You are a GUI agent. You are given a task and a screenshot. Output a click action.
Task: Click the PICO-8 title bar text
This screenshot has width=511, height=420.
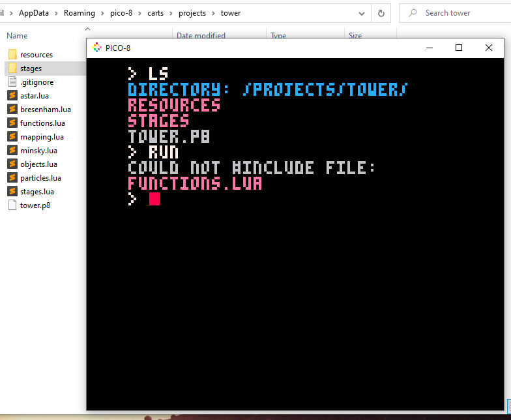(x=117, y=48)
